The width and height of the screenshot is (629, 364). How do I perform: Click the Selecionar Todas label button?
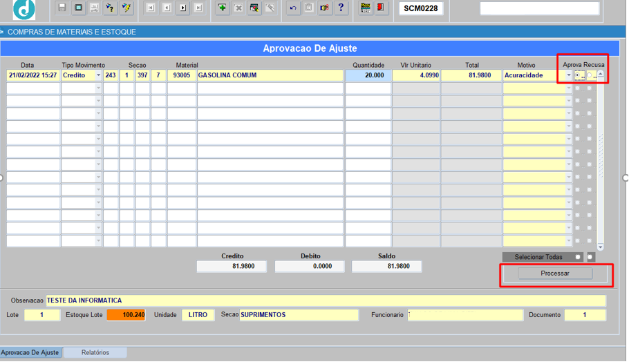pos(538,257)
